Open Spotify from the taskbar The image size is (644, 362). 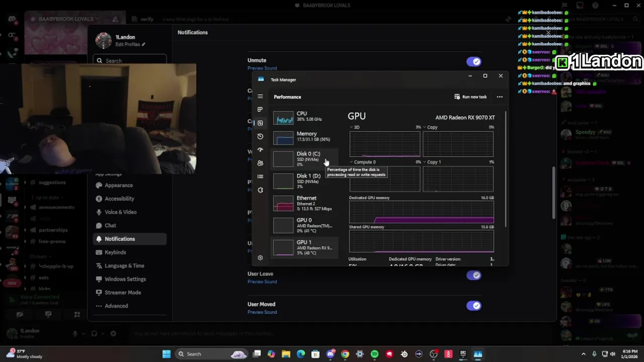374,354
